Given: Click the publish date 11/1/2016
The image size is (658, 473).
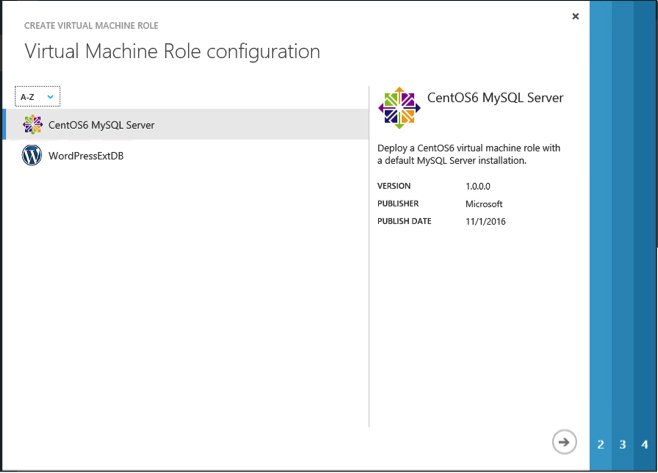Looking at the screenshot, I should (486, 222).
